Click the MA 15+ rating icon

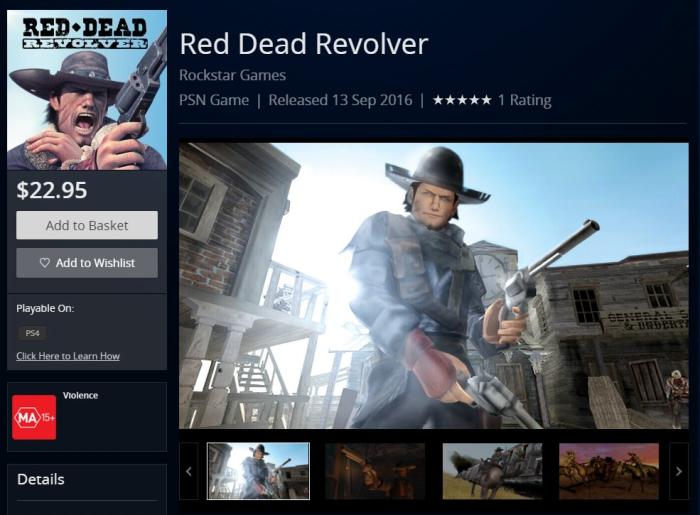[x=34, y=417]
